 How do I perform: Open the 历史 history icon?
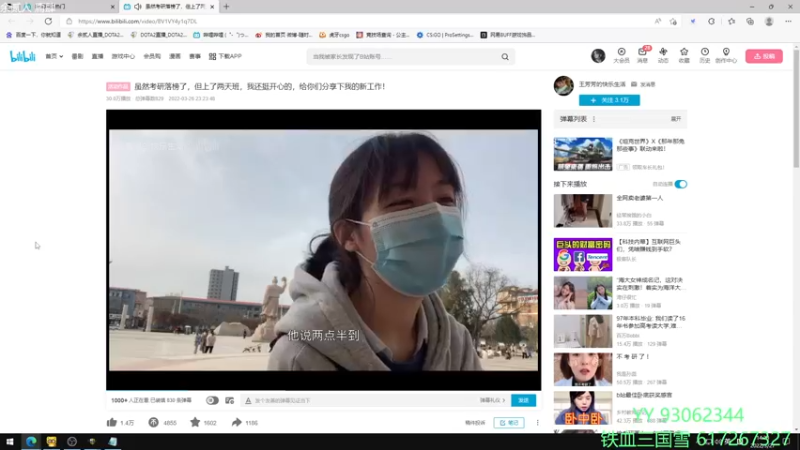[705, 55]
